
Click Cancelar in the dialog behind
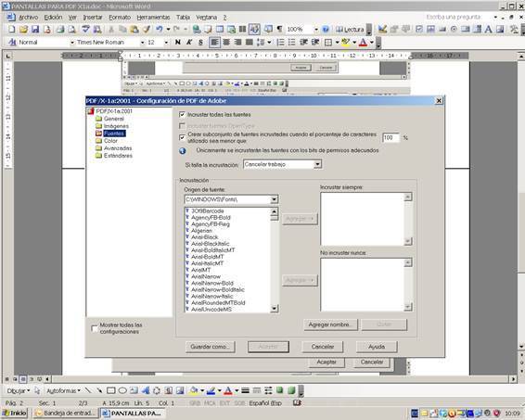coord(372,363)
